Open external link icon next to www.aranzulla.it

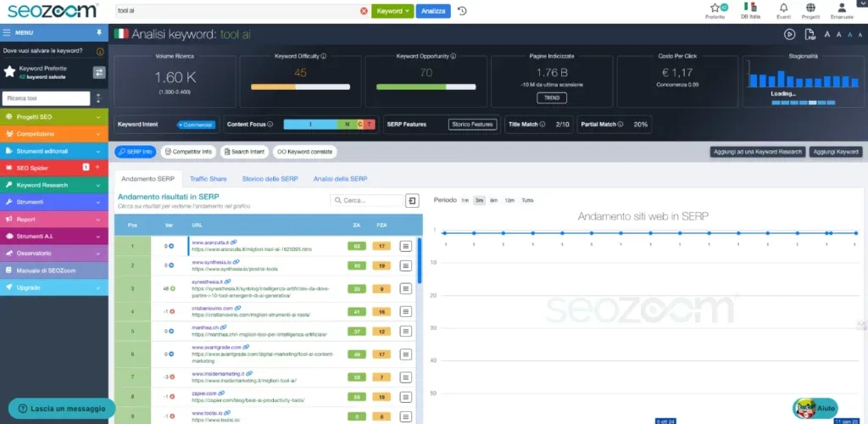coord(234,243)
